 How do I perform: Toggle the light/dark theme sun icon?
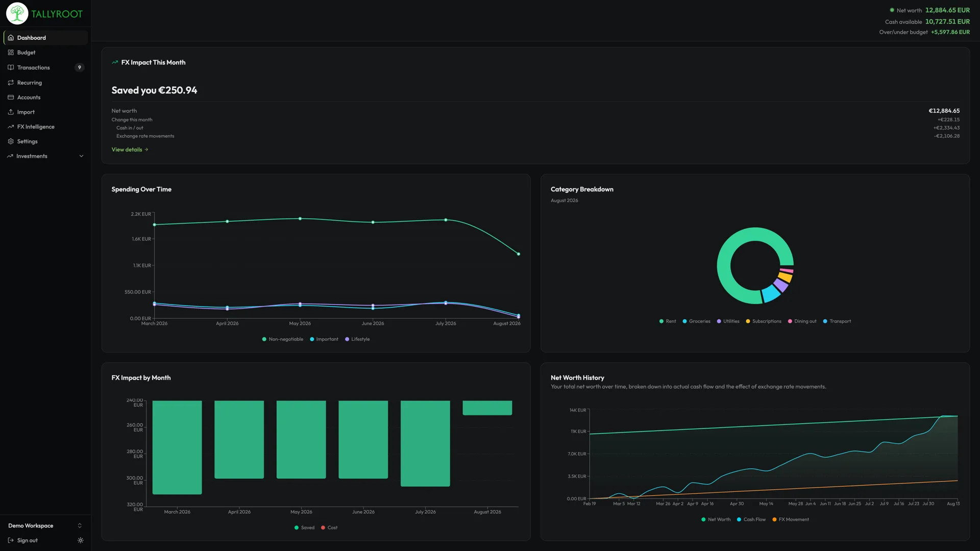tap(81, 540)
